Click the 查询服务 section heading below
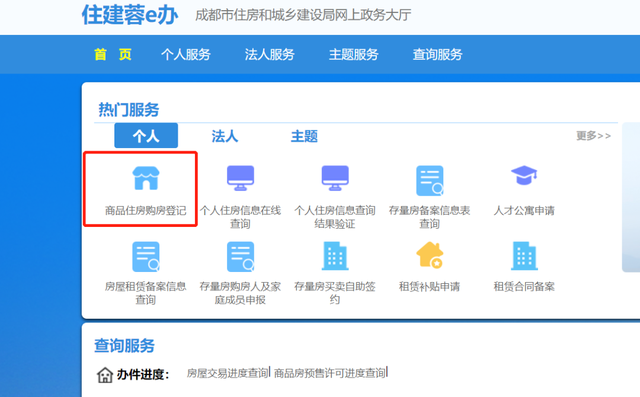The image size is (640, 397). click(124, 346)
